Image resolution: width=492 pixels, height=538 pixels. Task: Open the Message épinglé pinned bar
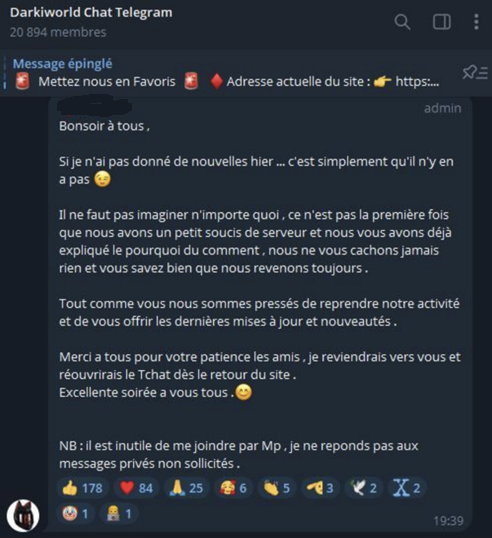pos(226,73)
